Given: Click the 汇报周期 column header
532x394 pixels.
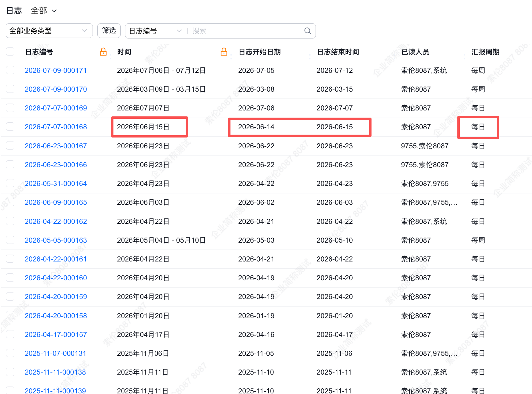Looking at the screenshot, I should tap(485, 52).
